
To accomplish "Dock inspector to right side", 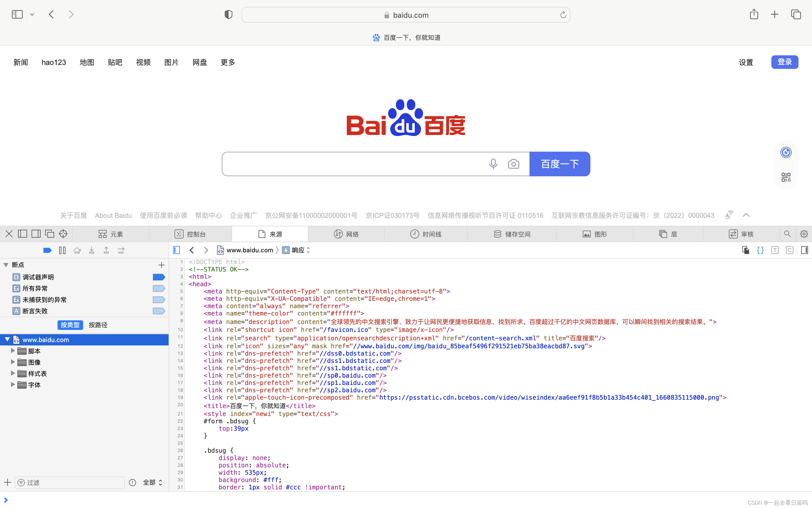I will coord(36,234).
